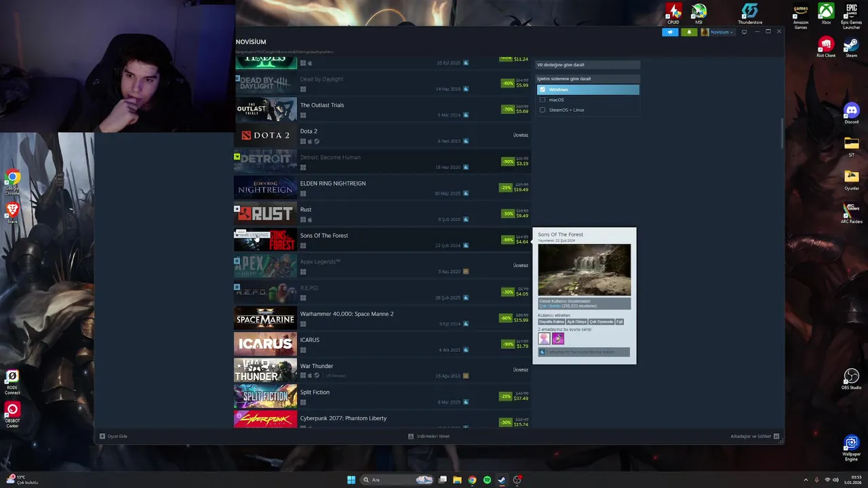
Task: Open Dota 2 from the list
Action: 309,131
